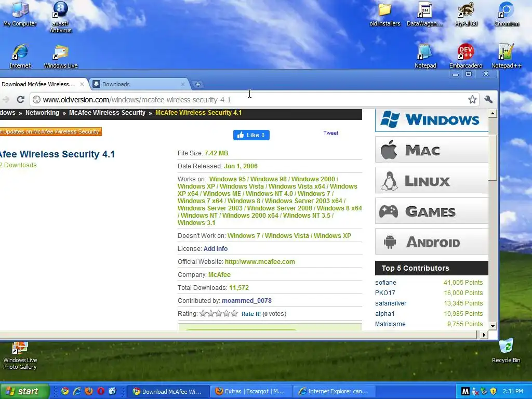Viewport: 532px width, 399px height.
Task: Select the MyPal 68 desktop shortcut
Action: tap(466, 14)
